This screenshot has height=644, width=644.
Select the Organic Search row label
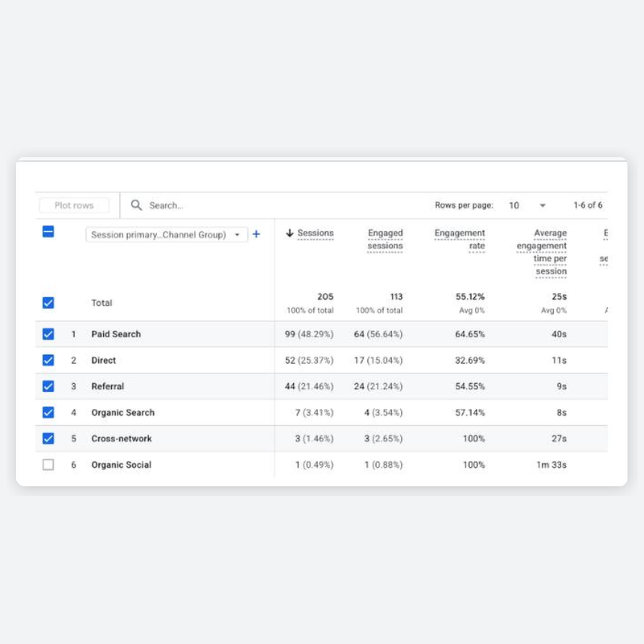[x=123, y=412]
